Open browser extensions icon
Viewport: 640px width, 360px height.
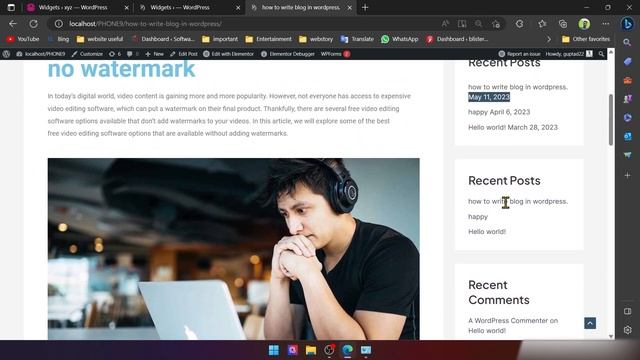pos(519,24)
